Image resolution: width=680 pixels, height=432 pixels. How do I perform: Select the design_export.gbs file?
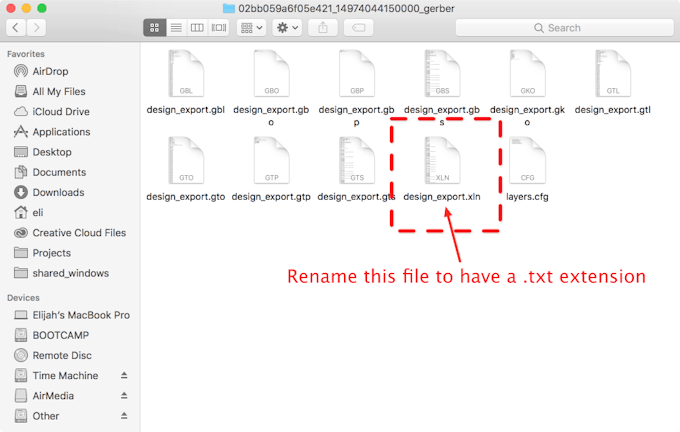coord(442,88)
